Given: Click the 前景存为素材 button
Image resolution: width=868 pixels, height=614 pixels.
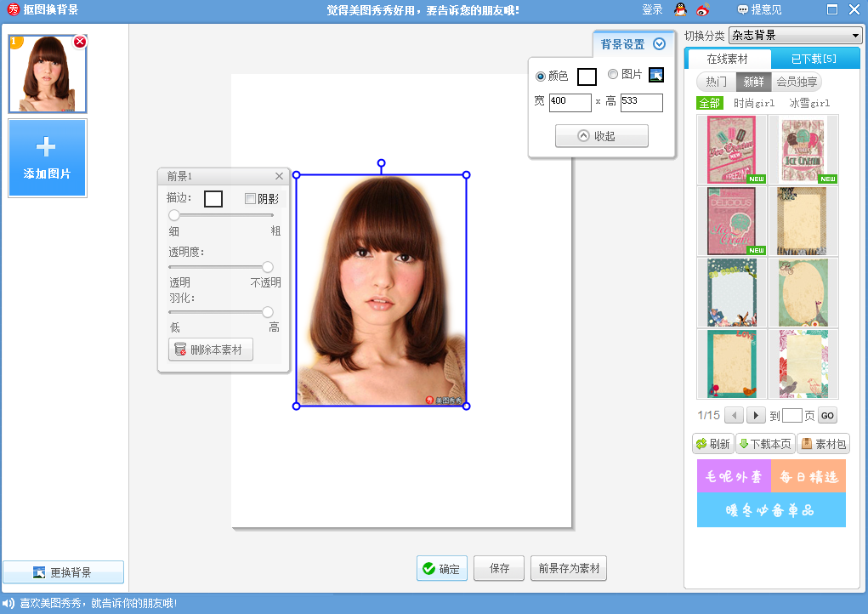Looking at the screenshot, I should 568,569.
